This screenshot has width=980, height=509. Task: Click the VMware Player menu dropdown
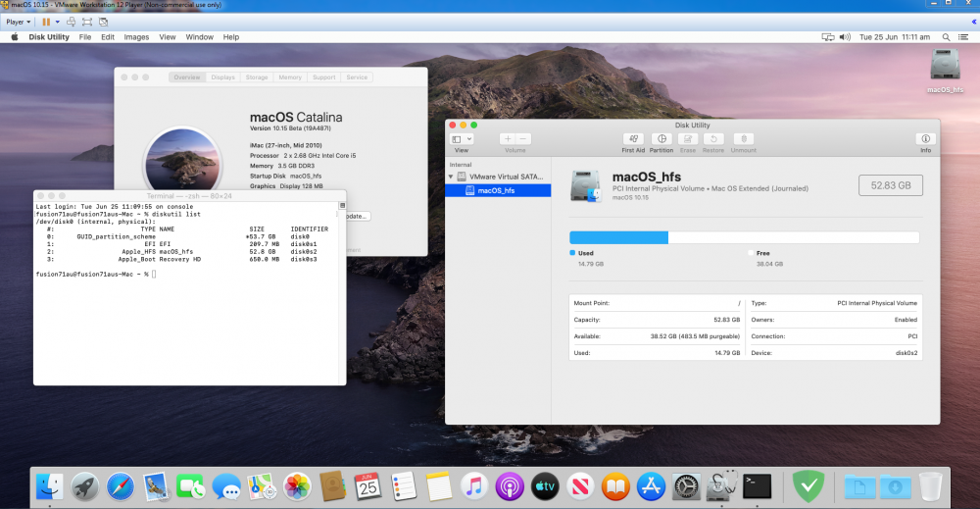point(18,22)
